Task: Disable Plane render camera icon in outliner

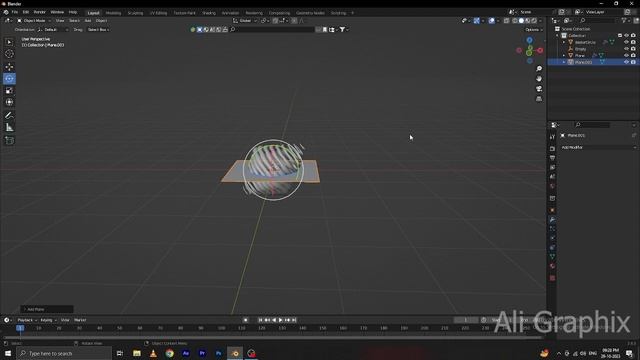Action: click(633, 55)
